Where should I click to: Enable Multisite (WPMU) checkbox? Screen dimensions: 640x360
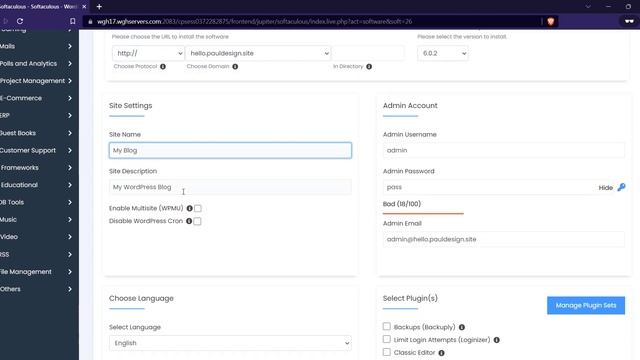coord(198,208)
